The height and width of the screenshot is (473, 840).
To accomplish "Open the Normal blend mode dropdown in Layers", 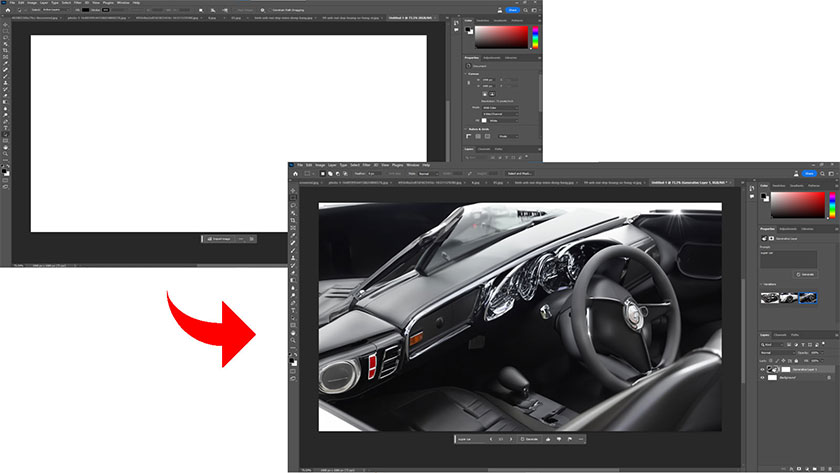I will point(778,352).
